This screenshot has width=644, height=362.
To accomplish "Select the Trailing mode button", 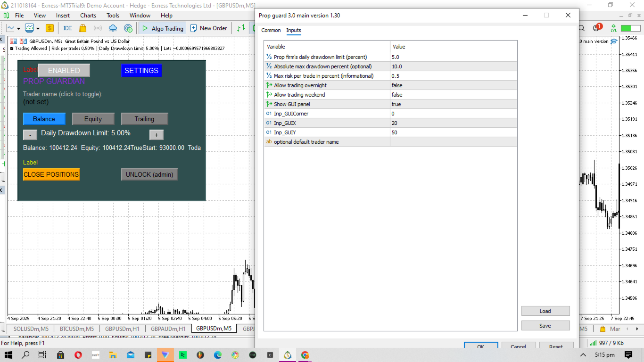I will point(145,119).
